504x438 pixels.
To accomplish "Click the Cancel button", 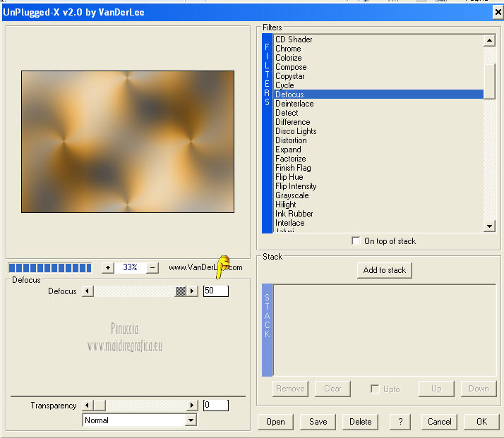I will (439, 422).
